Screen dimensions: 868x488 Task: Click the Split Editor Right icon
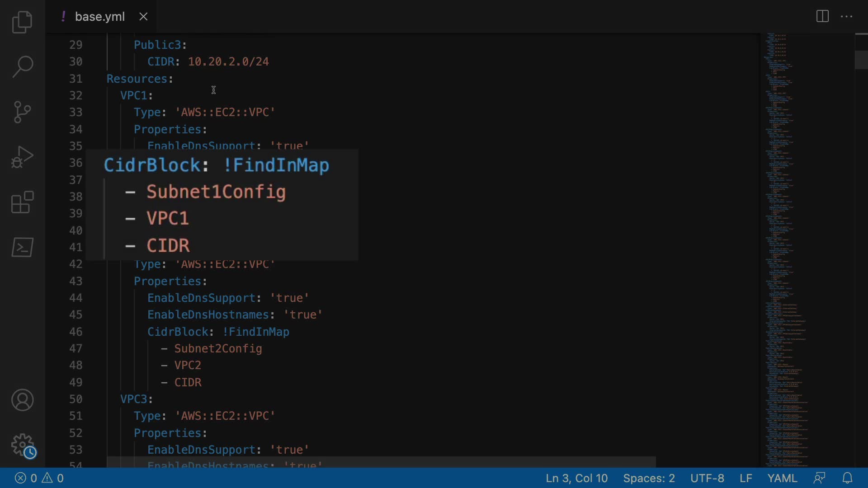pyautogui.click(x=822, y=17)
